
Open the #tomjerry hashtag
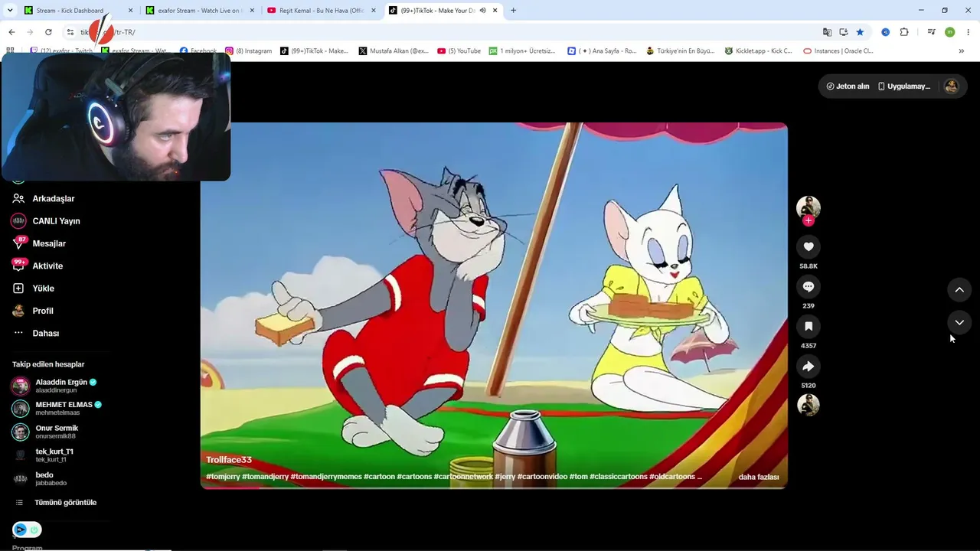pyautogui.click(x=223, y=477)
